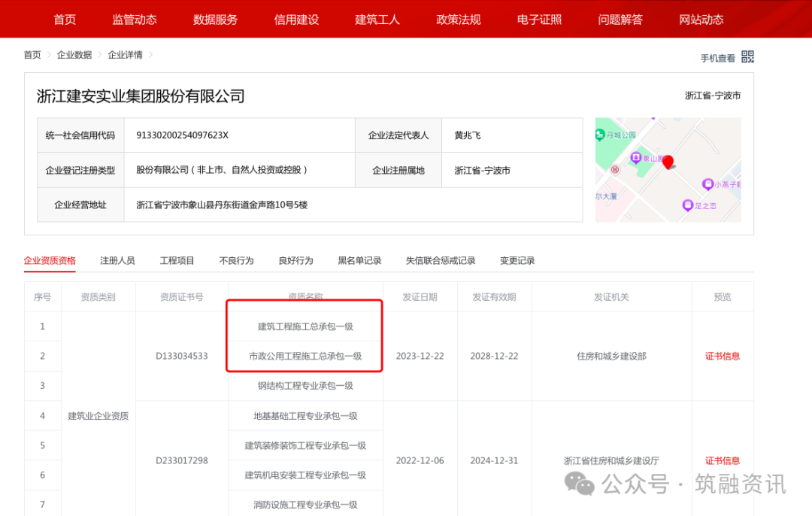
Task: Switch to the 变更记录 tab
Action: pyautogui.click(x=517, y=260)
